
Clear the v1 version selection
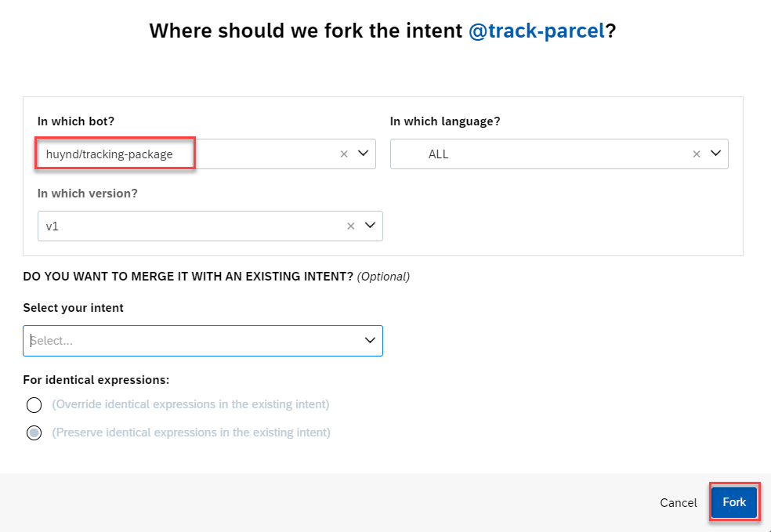pos(351,226)
